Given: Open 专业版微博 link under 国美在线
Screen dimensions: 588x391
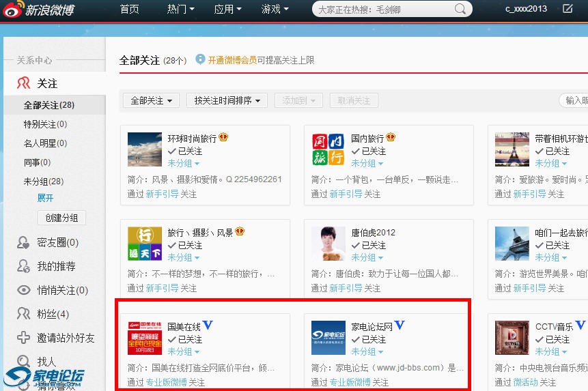Looking at the screenshot, I should (166, 382).
